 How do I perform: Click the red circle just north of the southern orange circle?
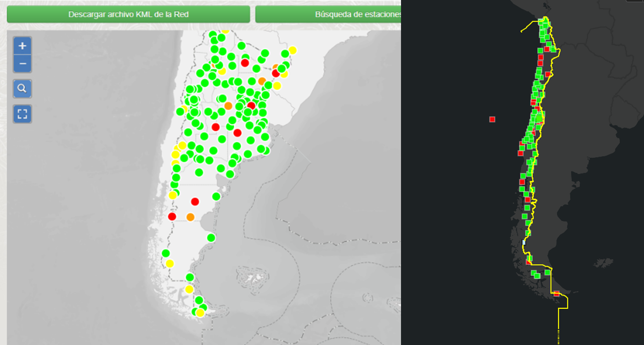point(195,201)
